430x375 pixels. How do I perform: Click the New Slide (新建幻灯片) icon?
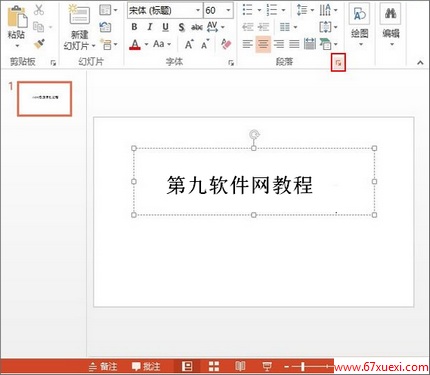[79, 15]
